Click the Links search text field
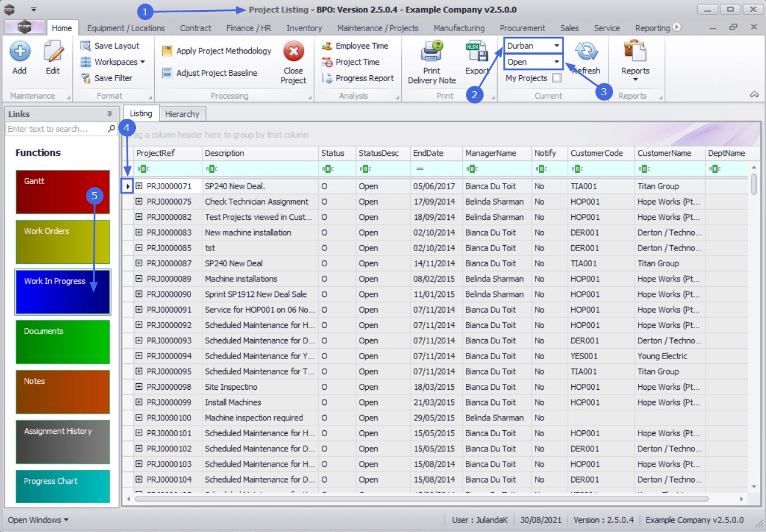Image resolution: width=766 pixels, height=532 pixels. coord(56,129)
